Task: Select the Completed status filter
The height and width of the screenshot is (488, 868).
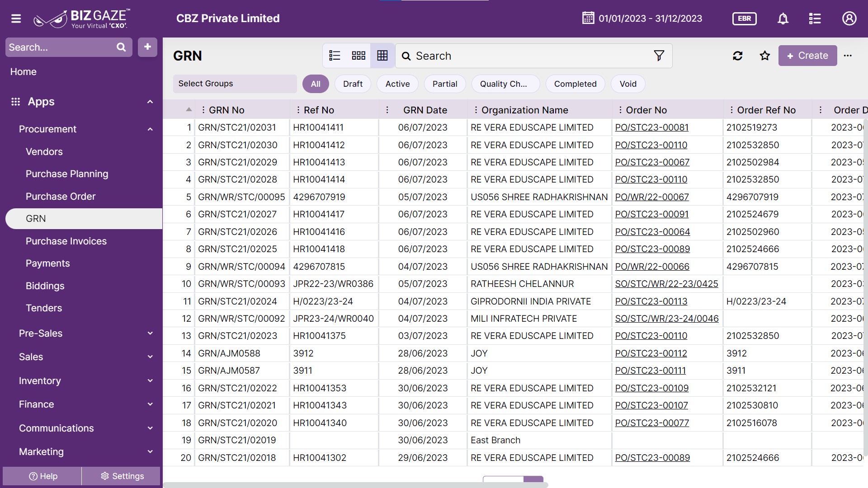Action: coord(575,84)
